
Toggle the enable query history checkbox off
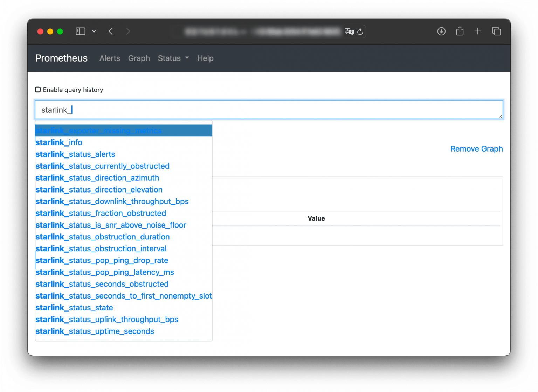(x=38, y=89)
